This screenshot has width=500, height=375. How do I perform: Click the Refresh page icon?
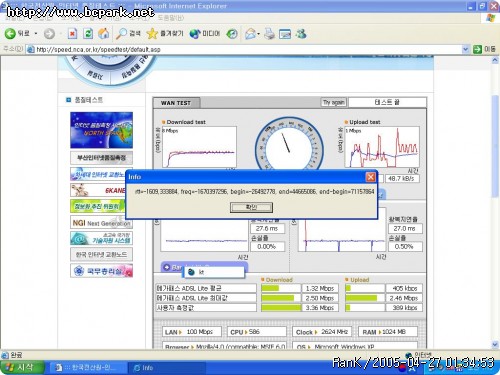pyautogui.click(x=88, y=33)
